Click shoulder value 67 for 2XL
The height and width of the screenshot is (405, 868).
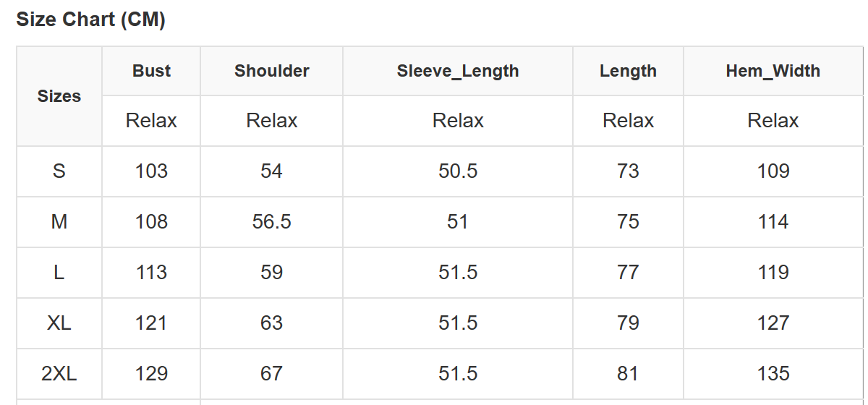(x=272, y=374)
